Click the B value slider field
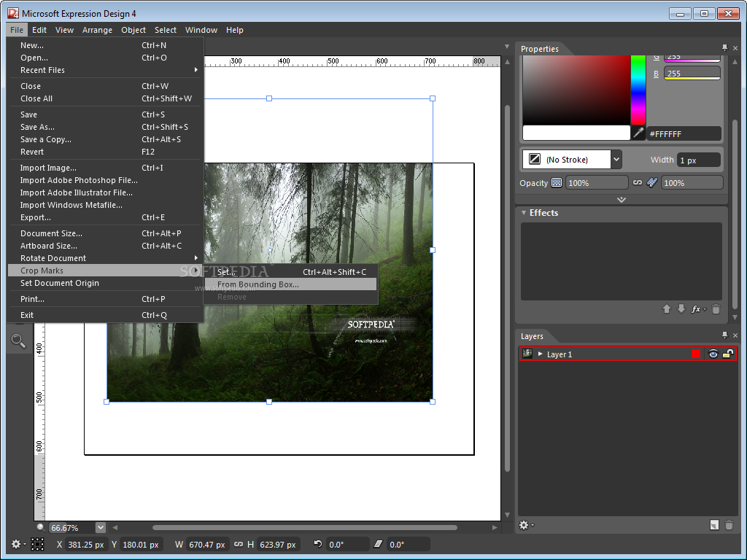 point(692,74)
